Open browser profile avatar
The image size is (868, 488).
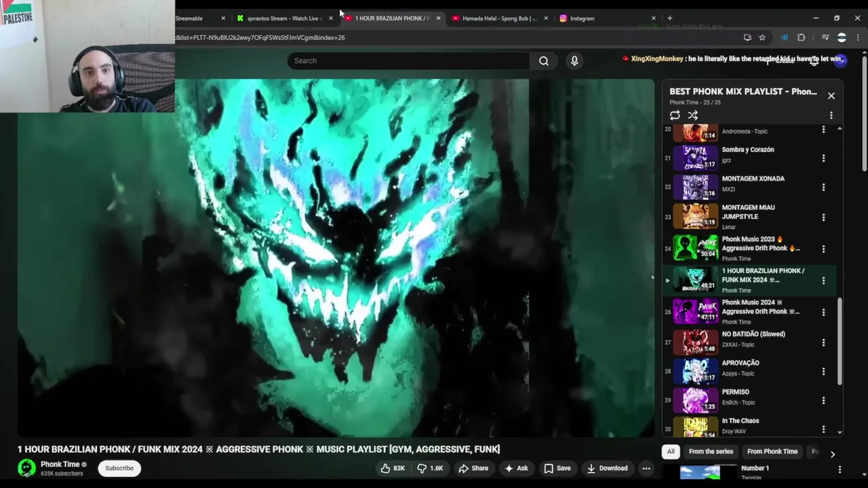842,37
